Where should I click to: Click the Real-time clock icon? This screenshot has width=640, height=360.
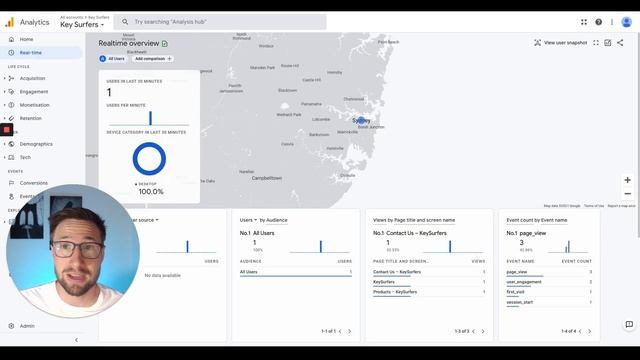[11, 53]
